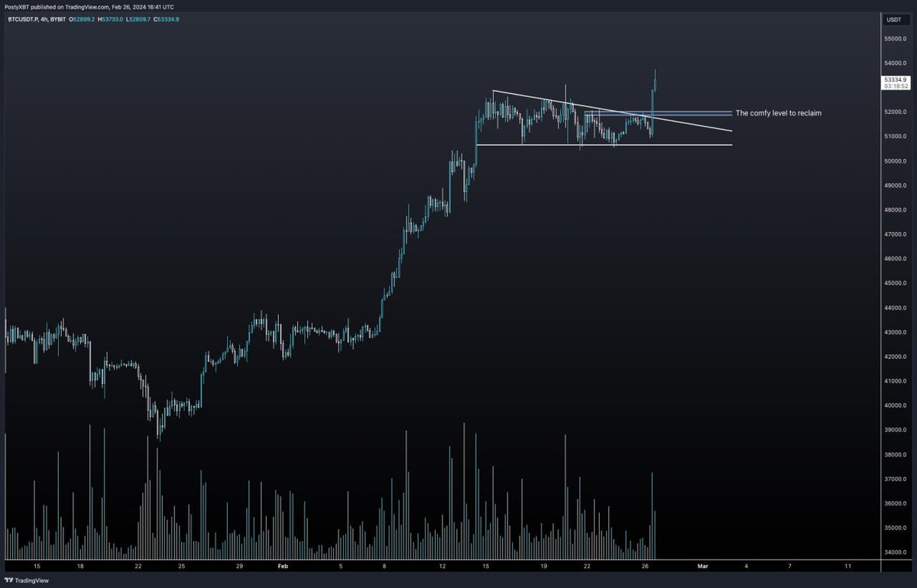Click the open value O52899.2
The image size is (917, 588).
point(82,18)
